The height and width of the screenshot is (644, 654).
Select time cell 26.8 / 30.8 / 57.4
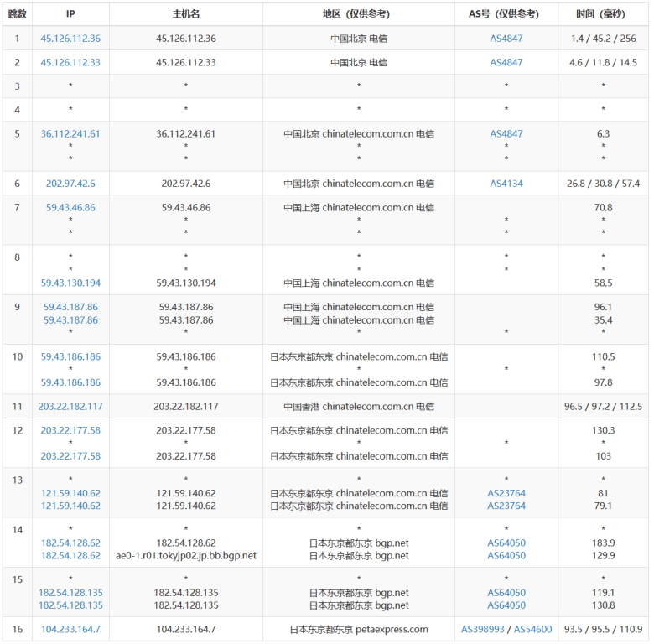pos(603,184)
